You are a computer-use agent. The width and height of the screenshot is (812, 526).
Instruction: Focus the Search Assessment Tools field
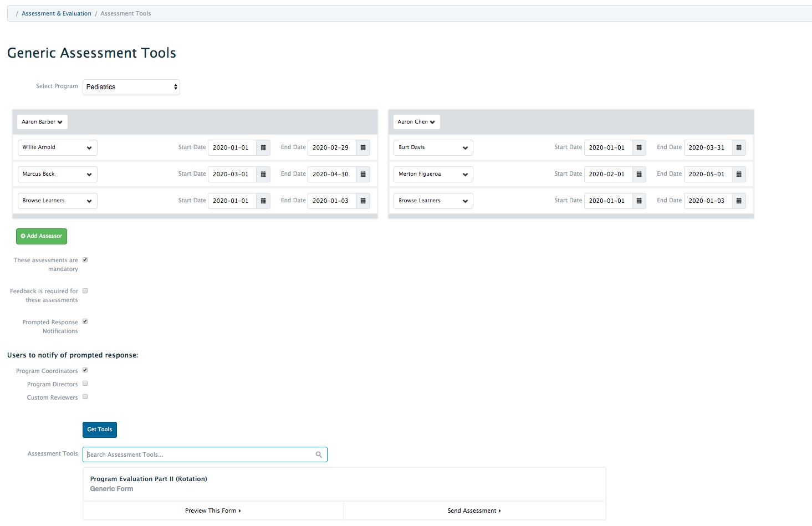[x=200, y=454]
